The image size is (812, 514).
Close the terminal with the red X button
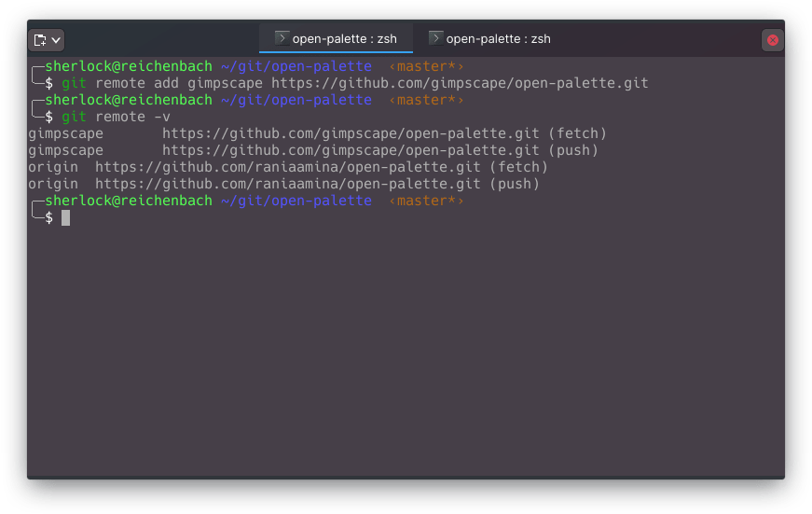tap(772, 40)
